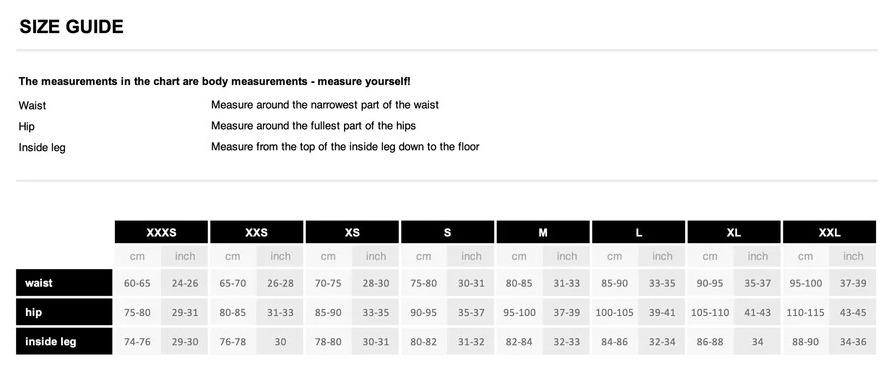Click the Waist measurement instruction text
Viewport: 892px width, 382px height.
tap(325, 105)
